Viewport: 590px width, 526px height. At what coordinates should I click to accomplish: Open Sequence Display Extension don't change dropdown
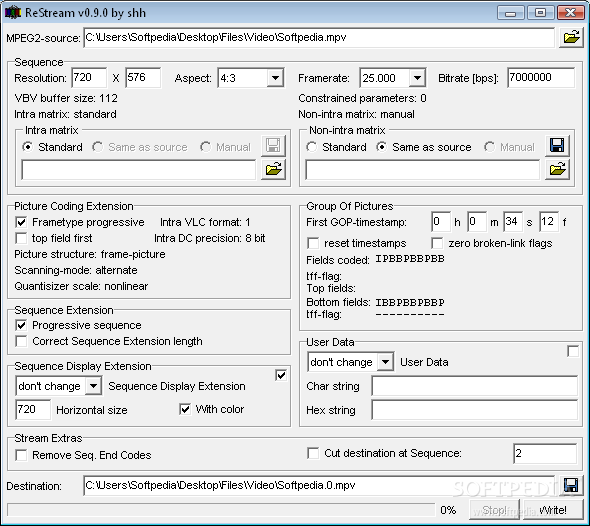click(x=93, y=386)
